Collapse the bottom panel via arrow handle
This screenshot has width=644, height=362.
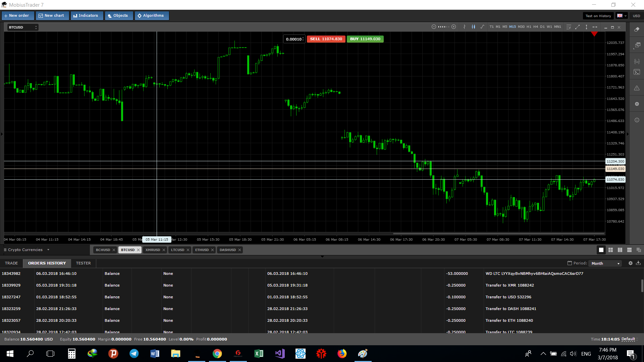322,256
